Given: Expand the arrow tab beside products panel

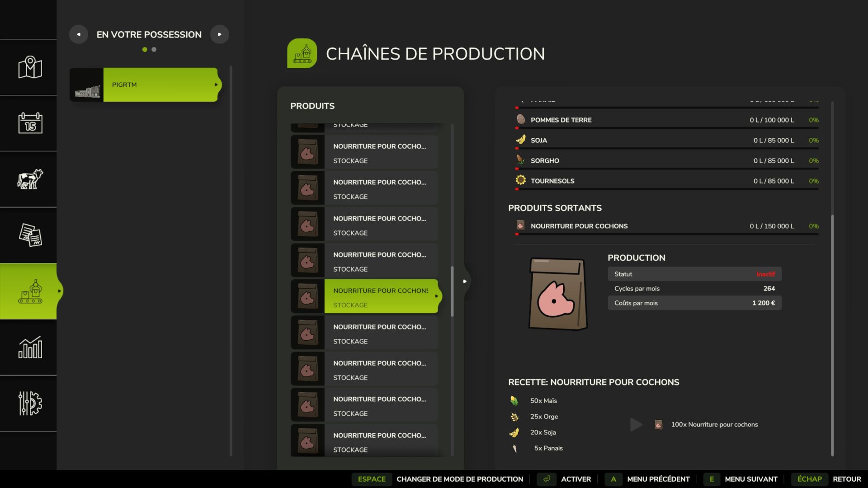Looking at the screenshot, I should coord(465,282).
